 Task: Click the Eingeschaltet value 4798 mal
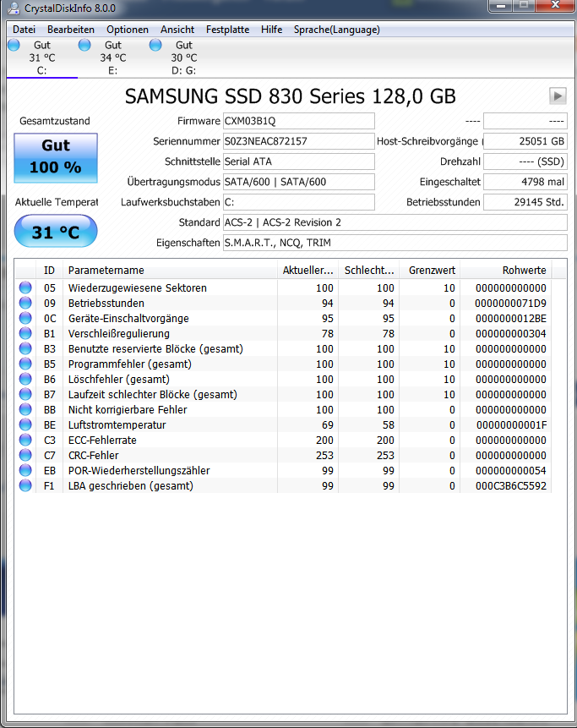coord(525,182)
